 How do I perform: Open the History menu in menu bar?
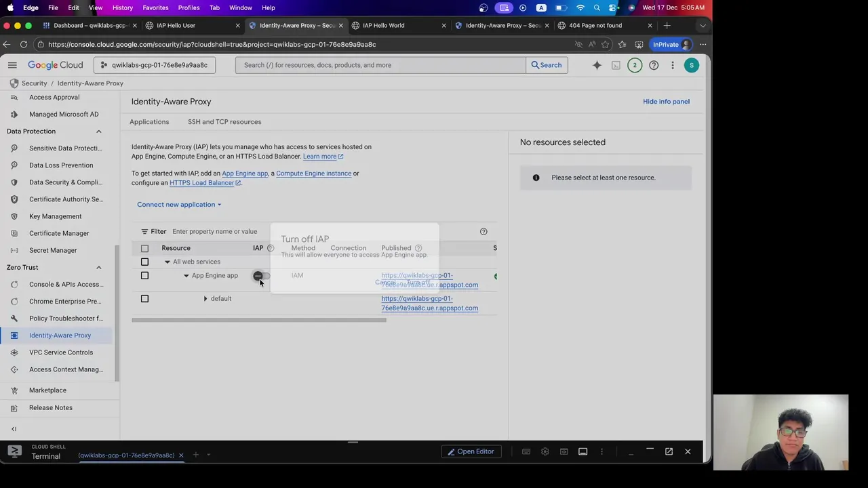pos(123,8)
